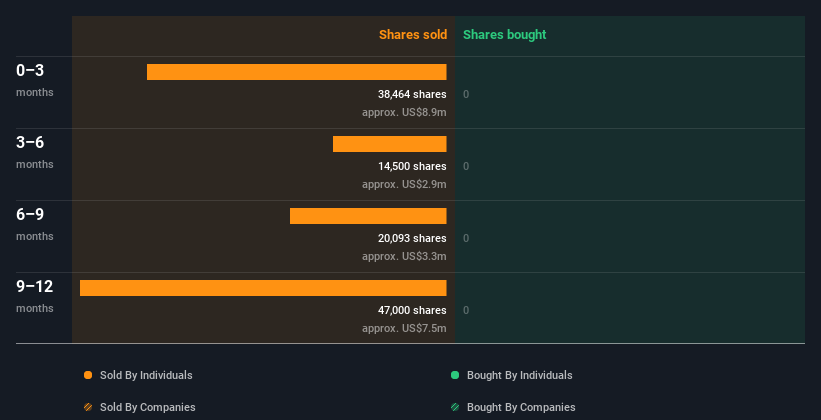Click the striped green Bought By Companies icon
This screenshot has width=821, height=420.
455,407
